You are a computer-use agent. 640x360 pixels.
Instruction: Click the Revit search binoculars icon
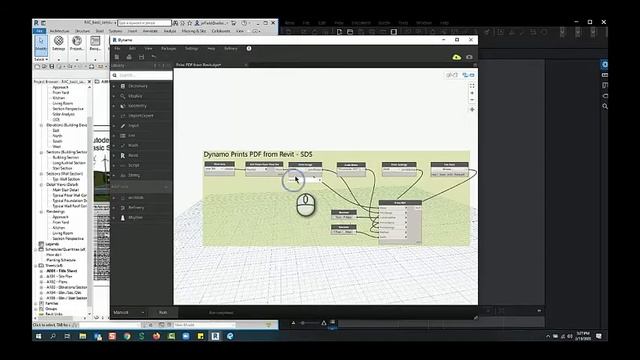tap(175, 23)
